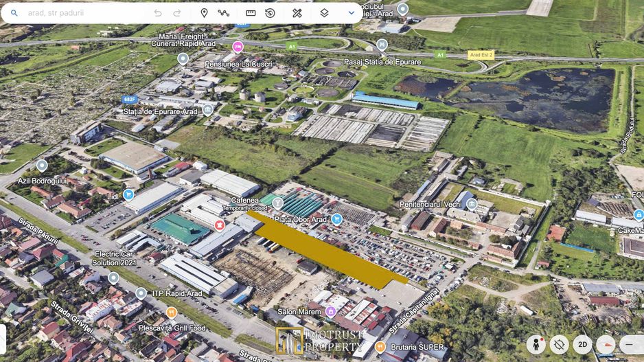The width and height of the screenshot is (644, 362).
Task: Switch the view to 2D
Action: tap(583, 344)
